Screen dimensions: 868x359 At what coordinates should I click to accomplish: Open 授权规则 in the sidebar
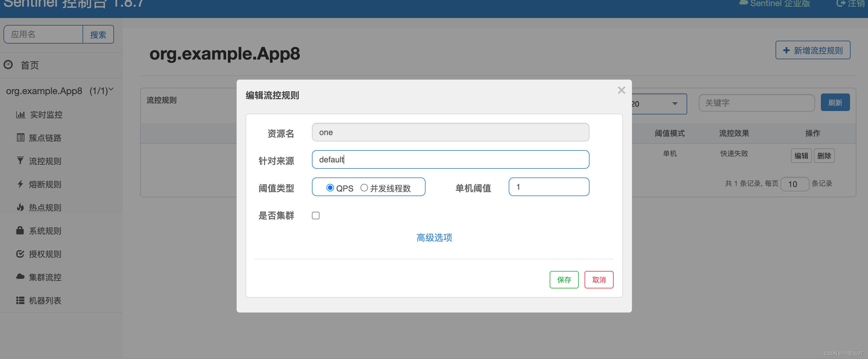(x=45, y=254)
